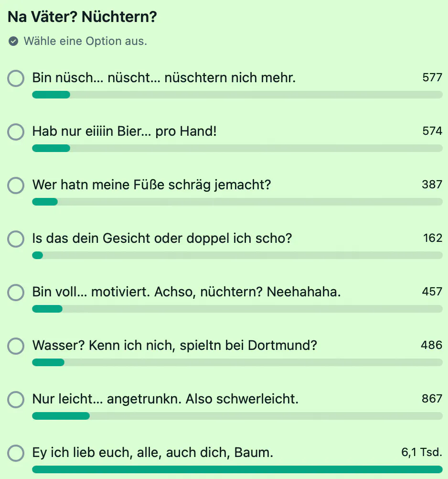
Task: Click the checkmark icon beside 'Wähle eine Option aus'
Action: [13, 41]
